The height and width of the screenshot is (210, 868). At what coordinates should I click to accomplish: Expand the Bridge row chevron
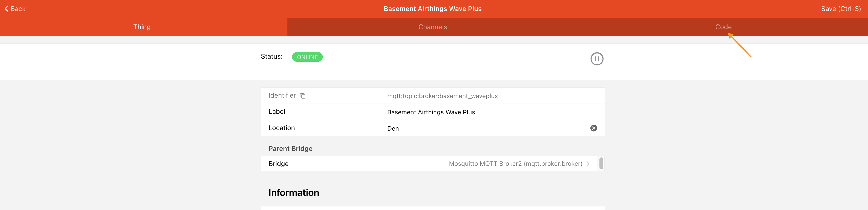pyautogui.click(x=588, y=164)
